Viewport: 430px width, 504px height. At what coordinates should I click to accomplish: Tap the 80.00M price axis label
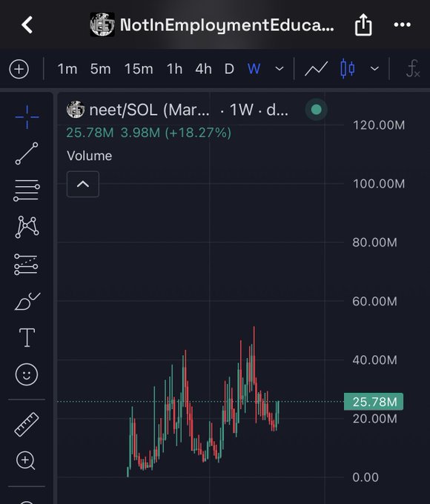click(374, 242)
